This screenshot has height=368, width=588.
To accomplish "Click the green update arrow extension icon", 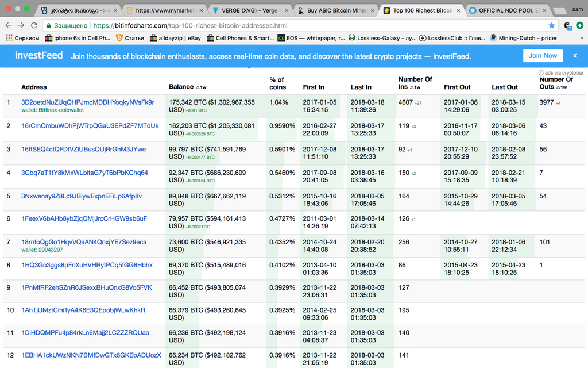I will point(579,25).
